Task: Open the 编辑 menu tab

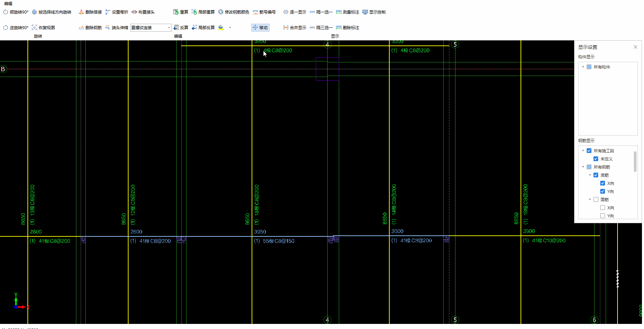Action: 8,4
